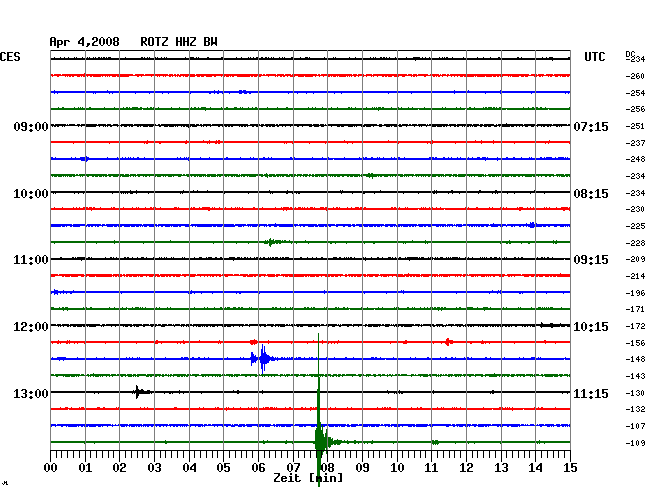Click the '07:15' UTC time label
The image size is (650, 494).
[591, 126]
